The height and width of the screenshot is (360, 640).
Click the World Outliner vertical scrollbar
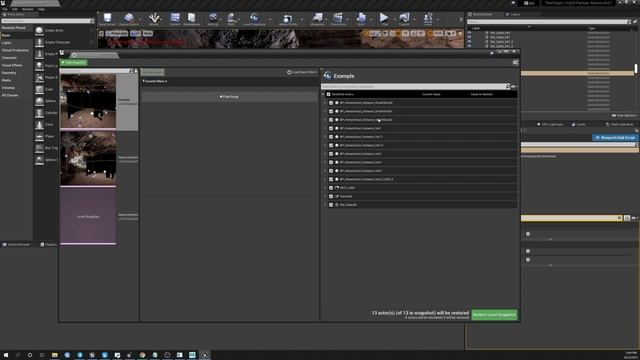(x=636, y=69)
